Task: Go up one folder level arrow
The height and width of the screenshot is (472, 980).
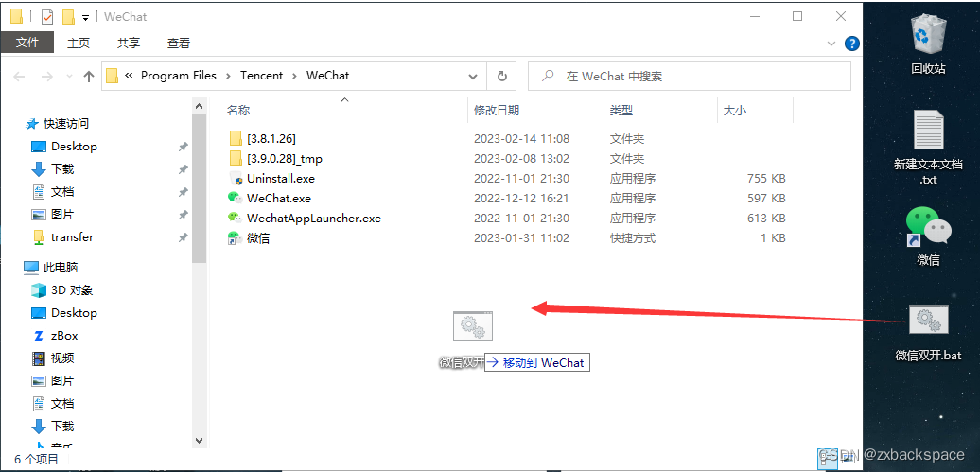Action: [89, 77]
